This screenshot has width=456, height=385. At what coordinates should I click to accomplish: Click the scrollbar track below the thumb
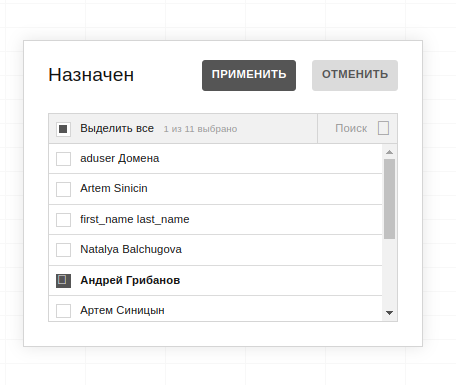pos(389,273)
